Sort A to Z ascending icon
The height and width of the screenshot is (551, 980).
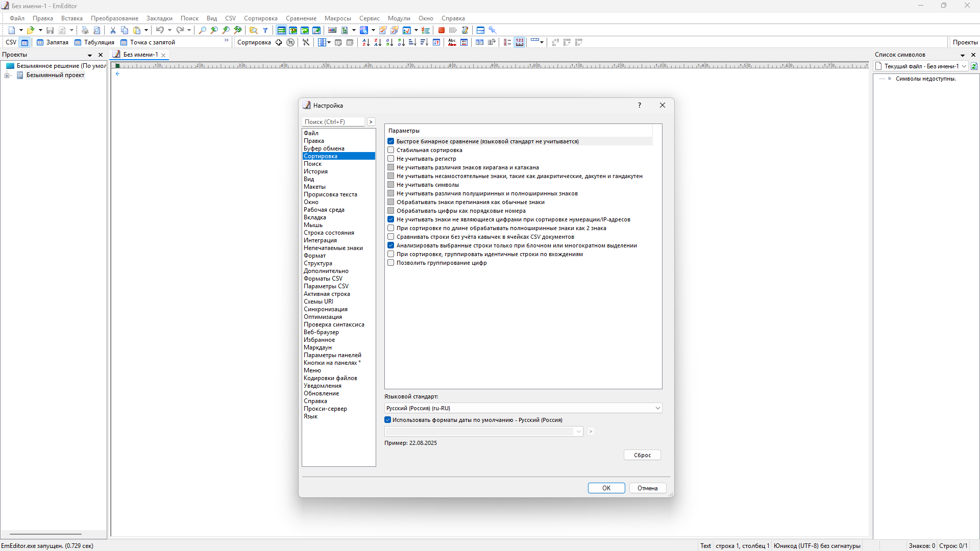[x=366, y=42]
